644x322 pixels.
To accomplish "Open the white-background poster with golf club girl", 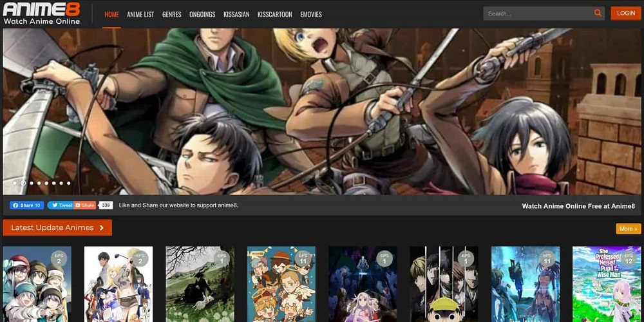I will [118, 284].
